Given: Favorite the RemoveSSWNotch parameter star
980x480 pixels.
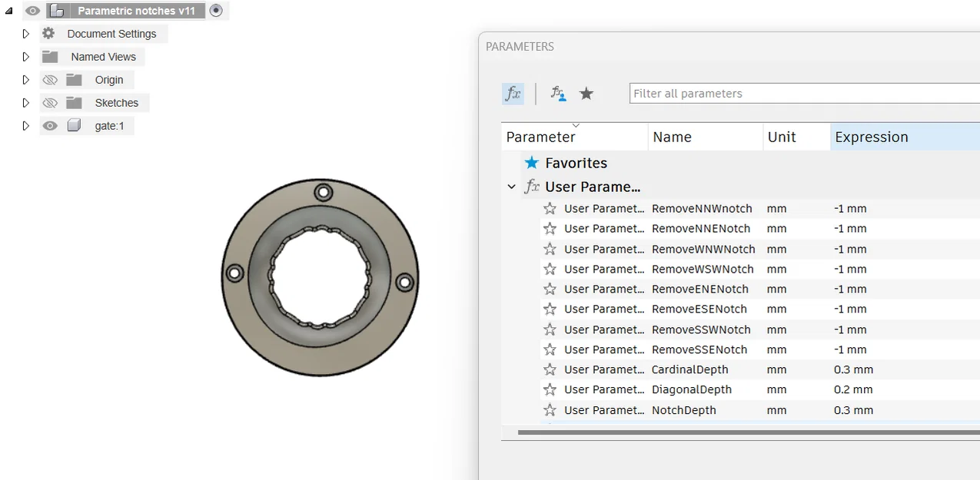Looking at the screenshot, I should click(550, 329).
